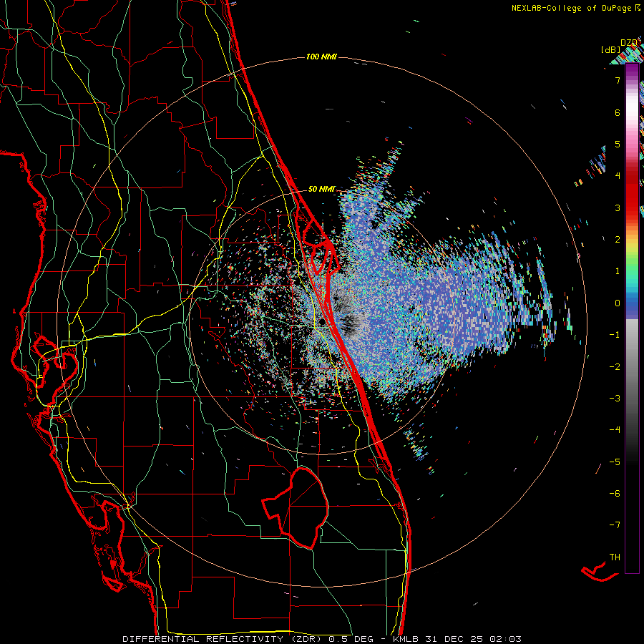The width and height of the screenshot is (644, 644).
Task: Click the -1 value on the dB scale
Action: click(x=615, y=335)
